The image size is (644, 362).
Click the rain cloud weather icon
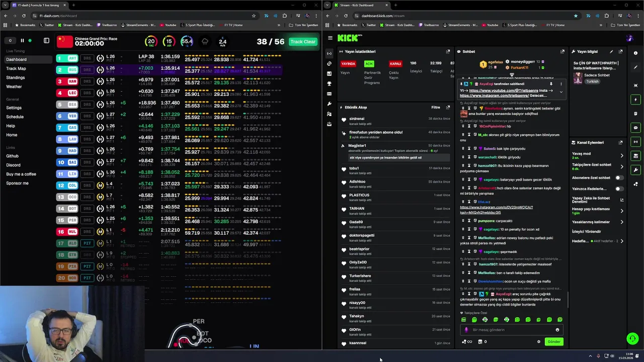(x=205, y=42)
